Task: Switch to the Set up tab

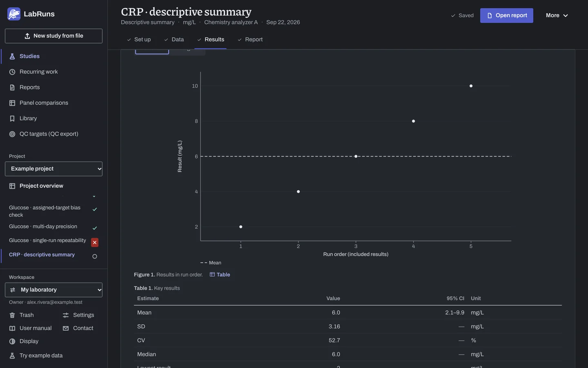Action: click(x=139, y=39)
